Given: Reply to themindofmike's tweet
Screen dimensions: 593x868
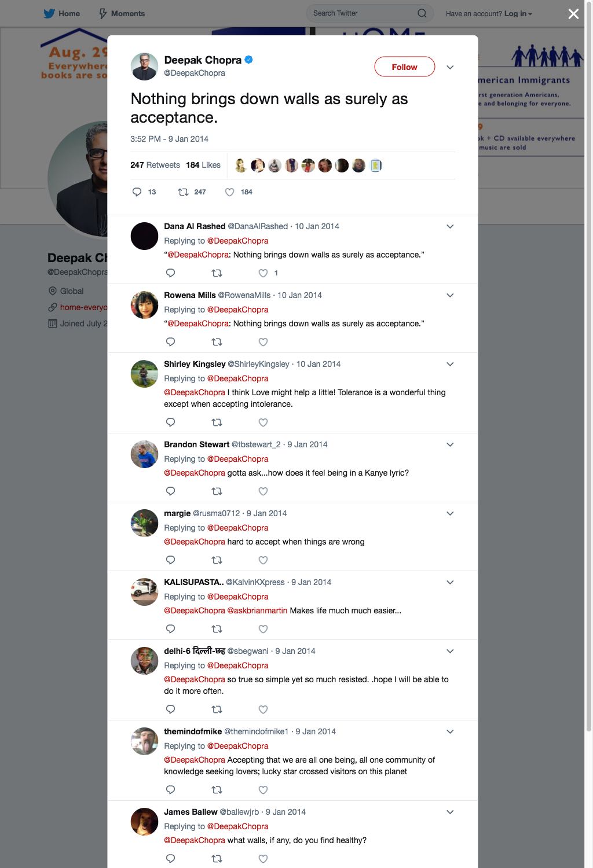Looking at the screenshot, I should point(170,790).
